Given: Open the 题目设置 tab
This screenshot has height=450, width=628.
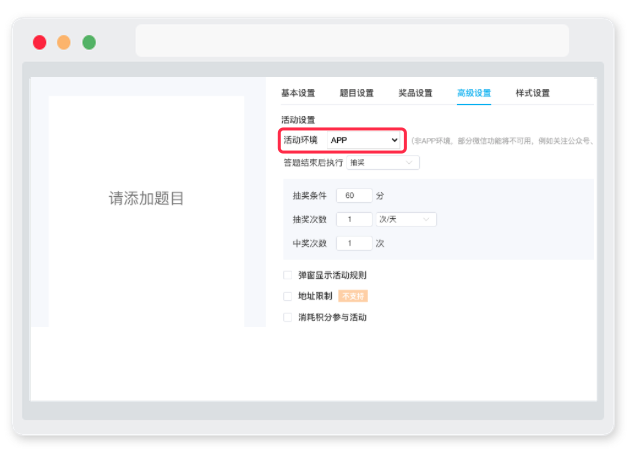Looking at the screenshot, I should [x=356, y=93].
